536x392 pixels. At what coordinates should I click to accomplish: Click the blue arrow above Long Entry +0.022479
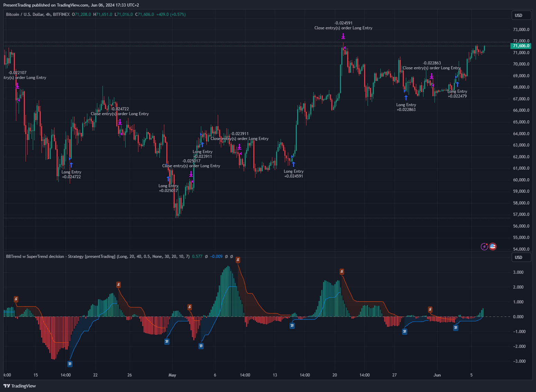click(x=457, y=84)
